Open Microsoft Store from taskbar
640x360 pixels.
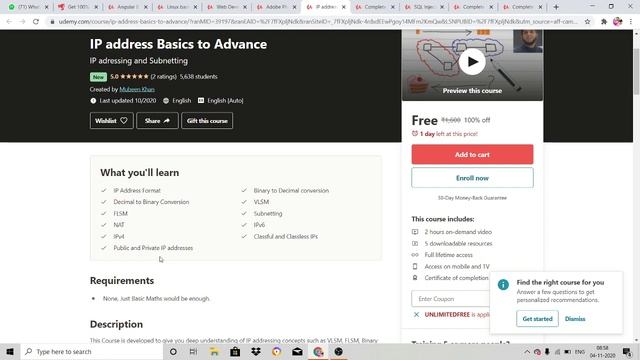point(235,351)
